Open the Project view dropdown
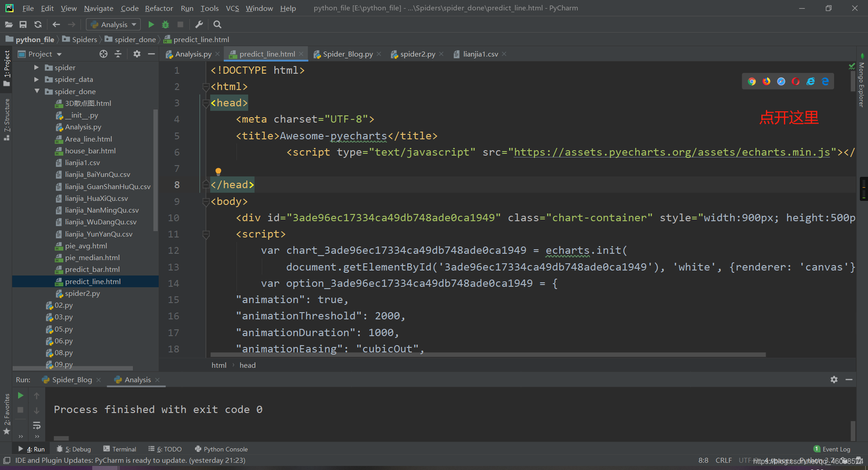 [40, 54]
